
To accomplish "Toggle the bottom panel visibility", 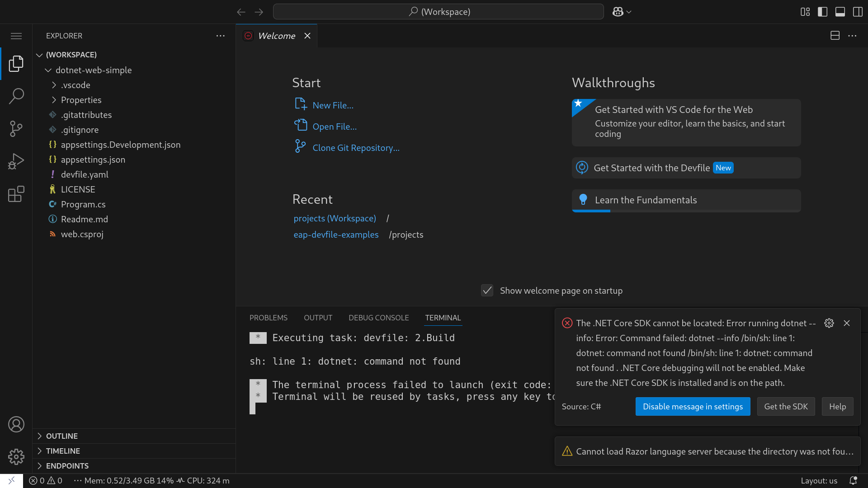I will click(840, 12).
